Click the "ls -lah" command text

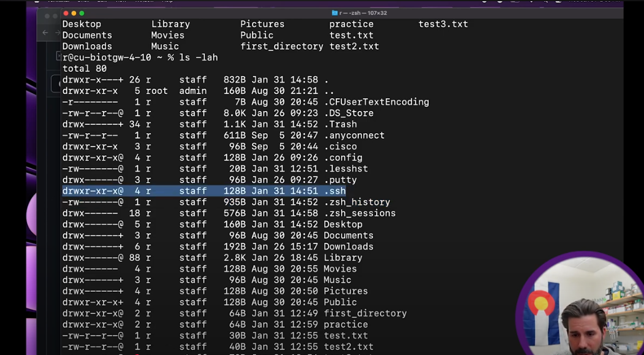click(x=199, y=58)
